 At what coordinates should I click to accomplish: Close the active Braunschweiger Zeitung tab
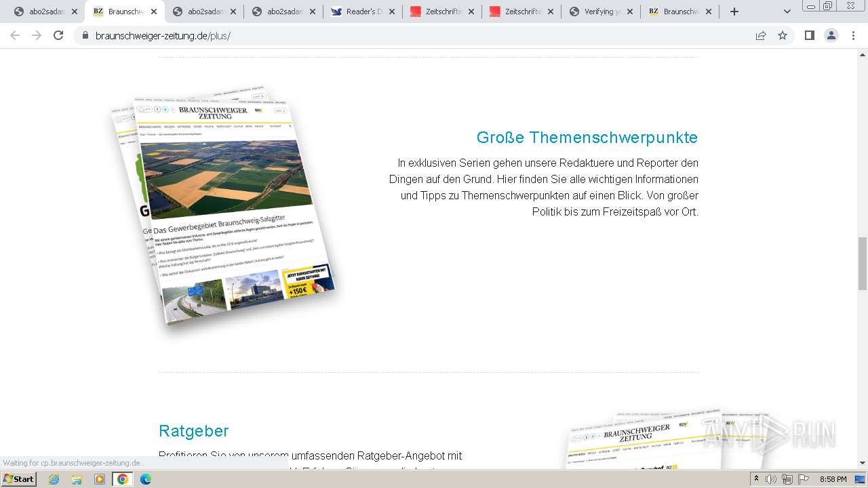[154, 12]
